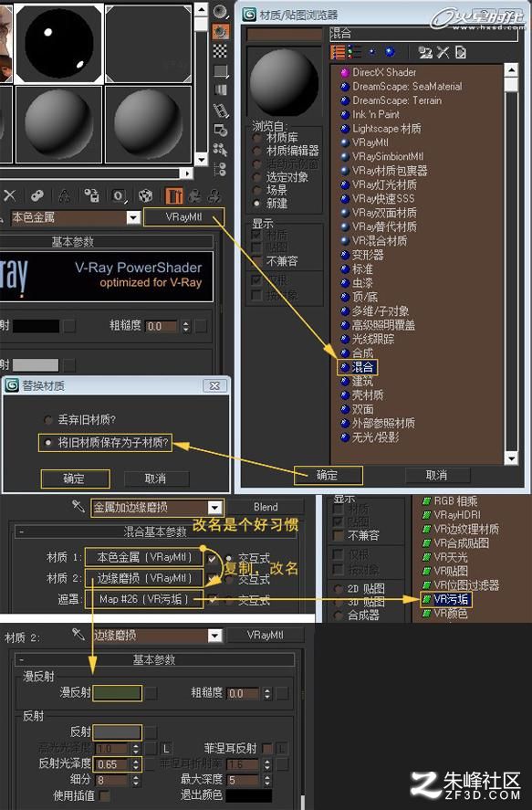
Task: Click the Make Material Copy icon
Action: [37, 195]
